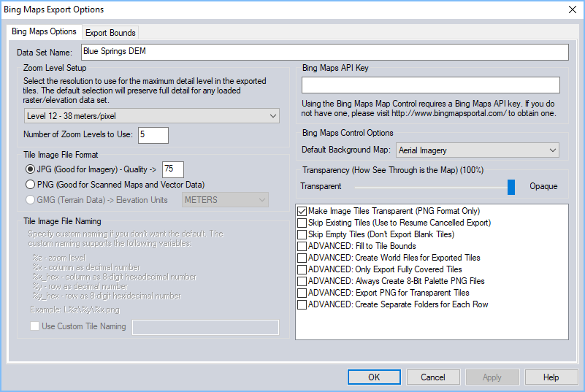Select the PNG tile format option
This screenshot has width=585, height=392.
(x=31, y=185)
